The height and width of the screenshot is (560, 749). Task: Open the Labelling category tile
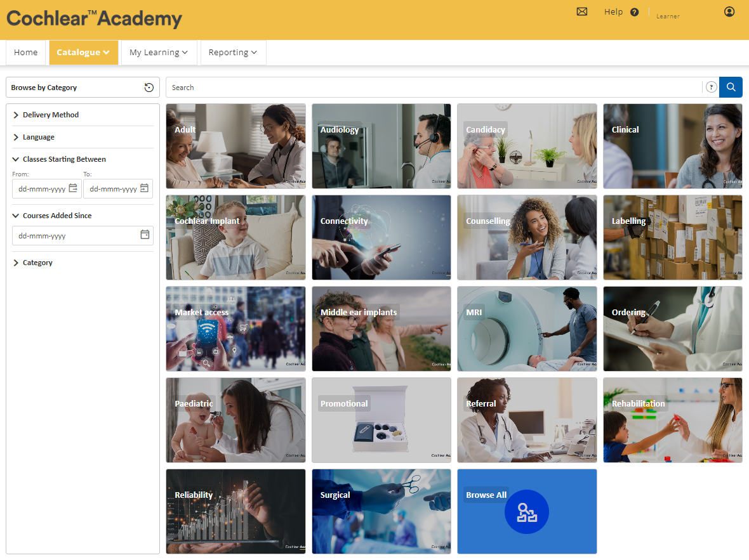coord(673,237)
